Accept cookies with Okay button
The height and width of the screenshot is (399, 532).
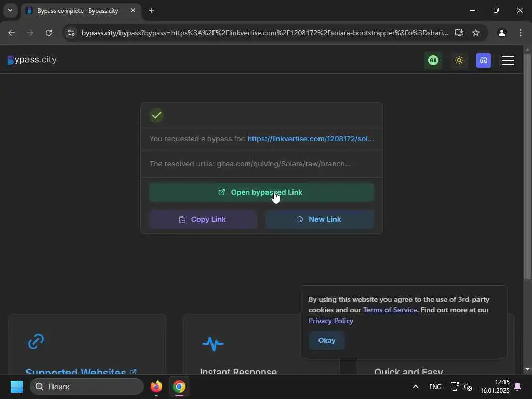[x=327, y=340]
